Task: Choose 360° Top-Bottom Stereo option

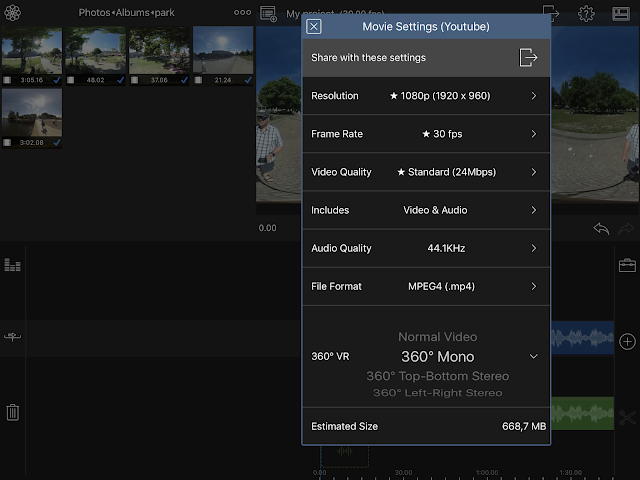Action: pyautogui.click(x=438, y=376)
